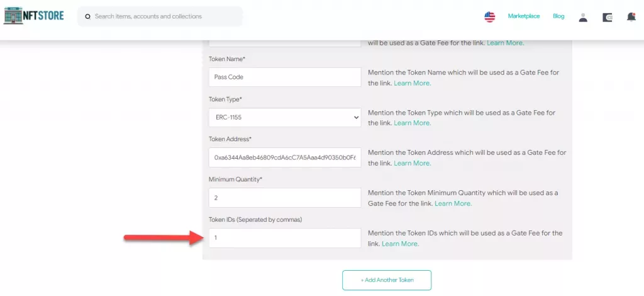Click the Token IDs input field
644x296 pixels.
[285, 238]
